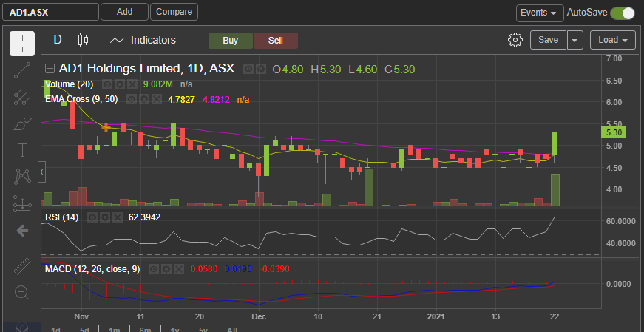Hide the RSI indicator
The width and height of the screenshot is (644, 332).
(x=93, y=217)
